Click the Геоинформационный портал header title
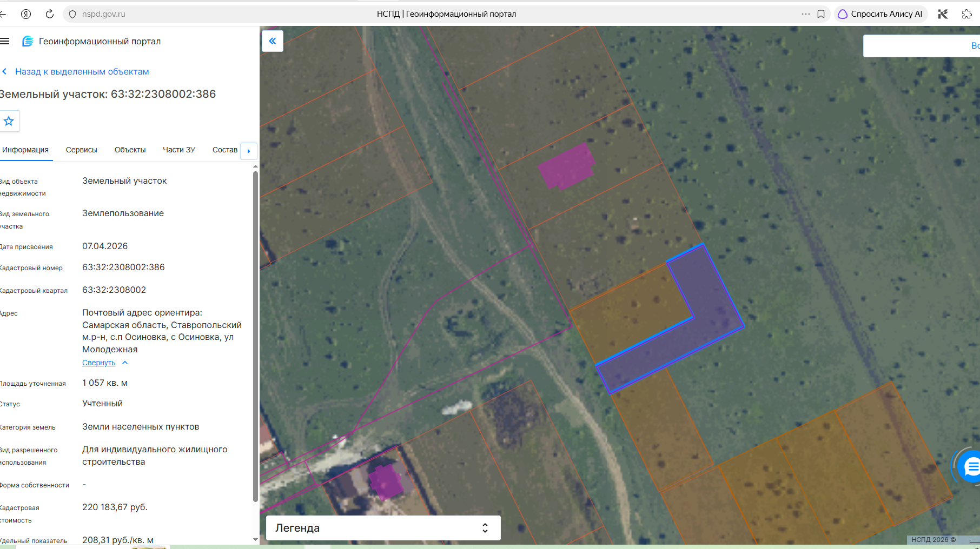This screenshot has width=980, height=549. pyautogui.click(x=100, y=42)
